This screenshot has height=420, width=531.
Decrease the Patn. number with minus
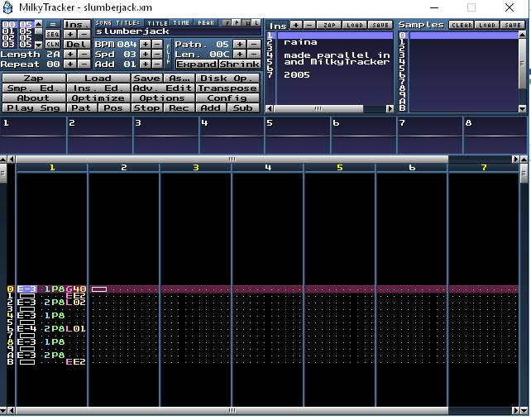254,45
